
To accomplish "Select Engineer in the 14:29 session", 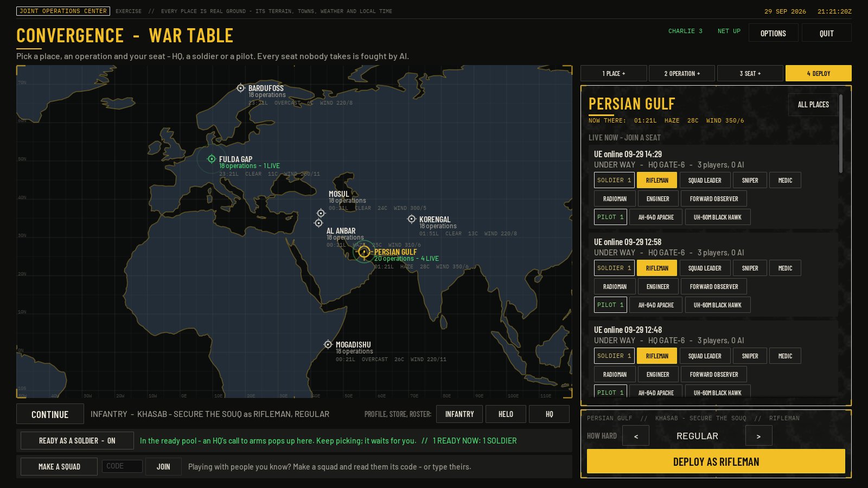I will tap(658, 198).
